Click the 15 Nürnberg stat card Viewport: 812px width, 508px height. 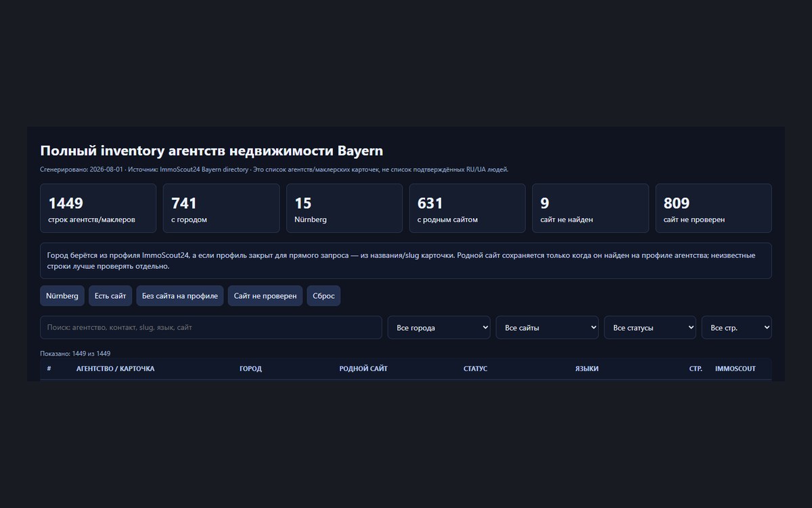coord(344,209)
